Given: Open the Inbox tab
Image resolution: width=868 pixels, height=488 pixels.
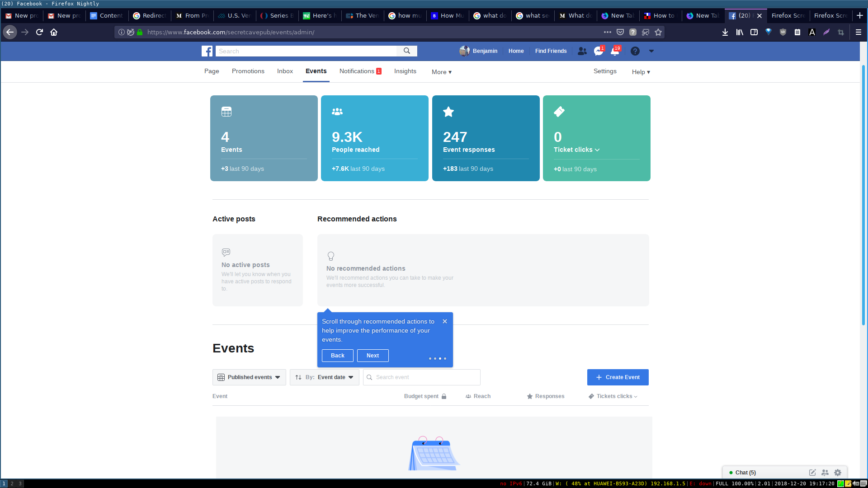Looking at the screenshot, I should [285, 71].
